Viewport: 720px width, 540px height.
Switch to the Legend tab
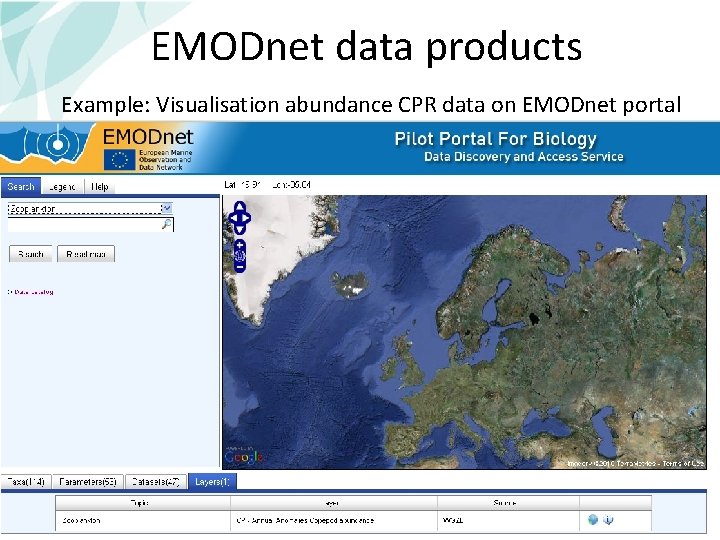62,187
